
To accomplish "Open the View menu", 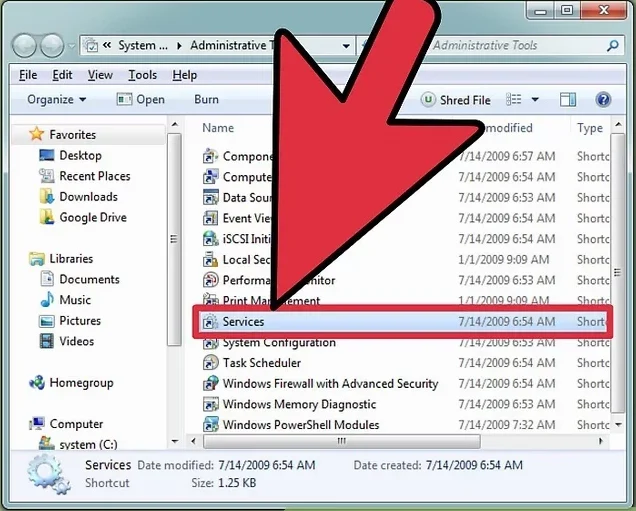I will (x=100, y=75).
